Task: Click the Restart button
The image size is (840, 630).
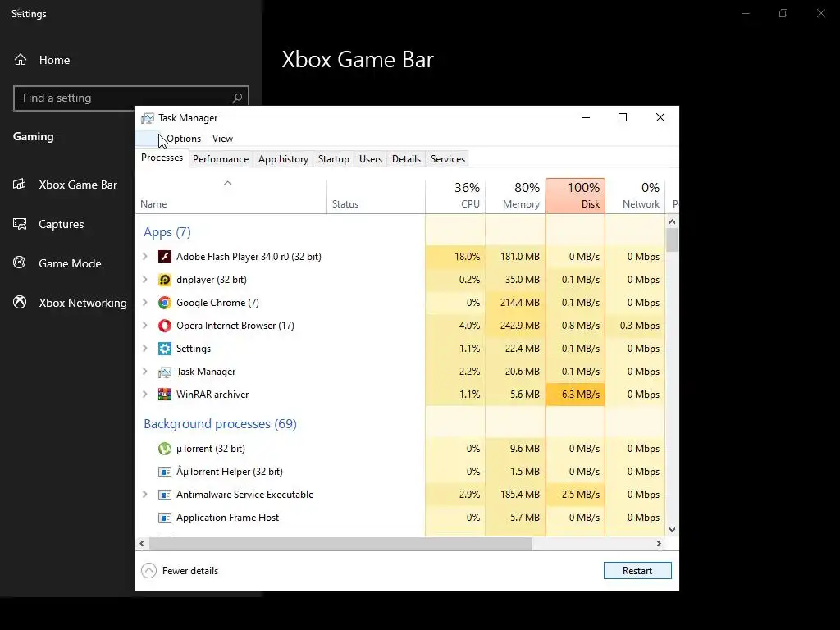Action: pos(637,571)
